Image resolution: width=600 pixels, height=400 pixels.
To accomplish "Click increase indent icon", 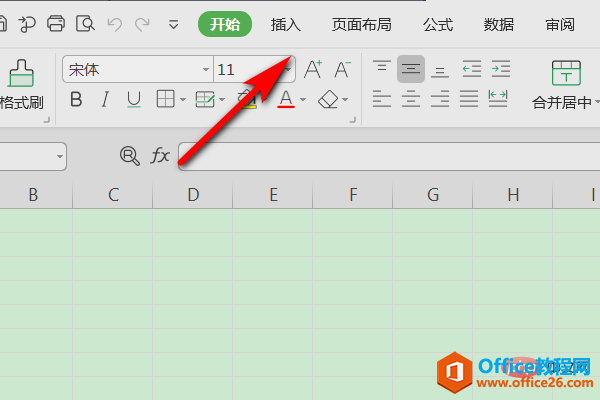I will pyautogui.click(x=501, y=69).
